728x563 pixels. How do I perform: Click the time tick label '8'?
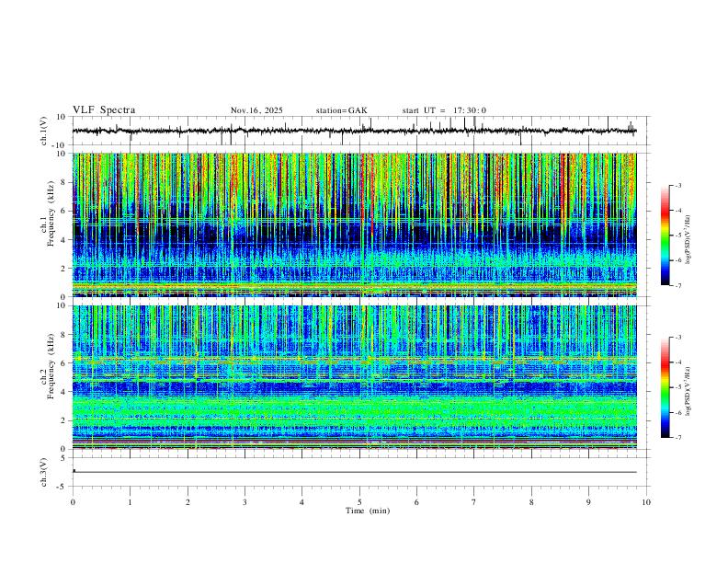pyautogui.click(x=531, y=502)
